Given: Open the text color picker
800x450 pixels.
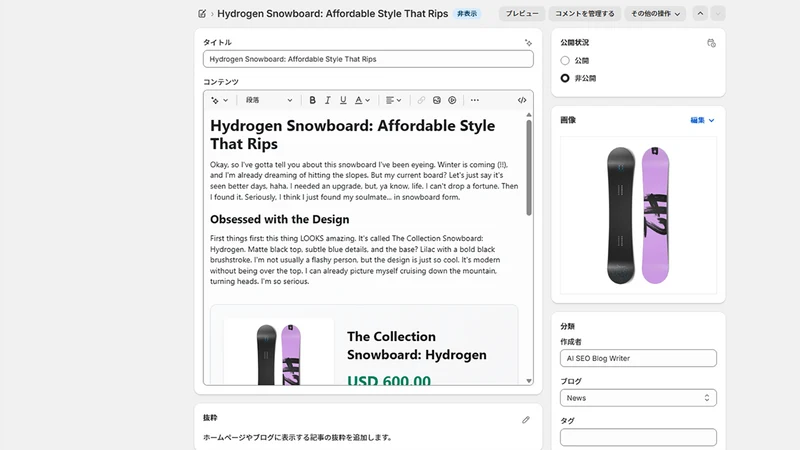Looking at the screenshot, I should pyautogui.click(x=362, y=101).
